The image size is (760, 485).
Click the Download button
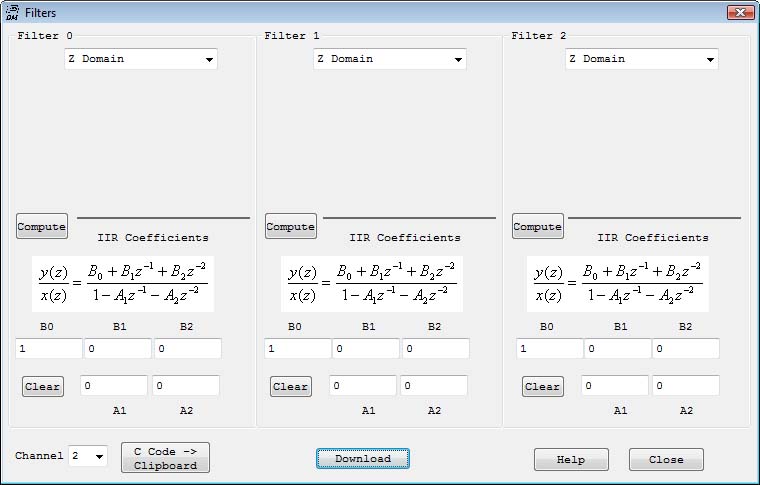coord(363,459)
